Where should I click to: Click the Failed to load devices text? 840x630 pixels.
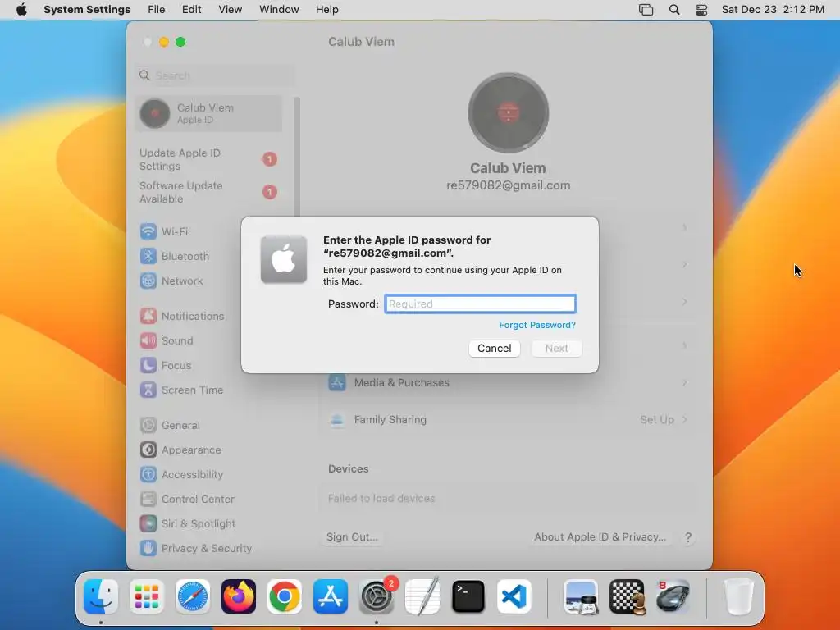(381, 498)
